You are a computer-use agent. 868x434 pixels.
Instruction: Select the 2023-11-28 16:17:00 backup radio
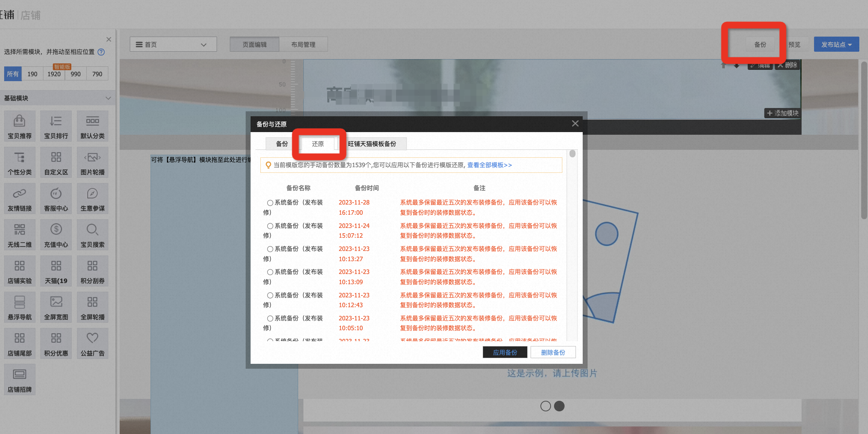click(270, 203)
